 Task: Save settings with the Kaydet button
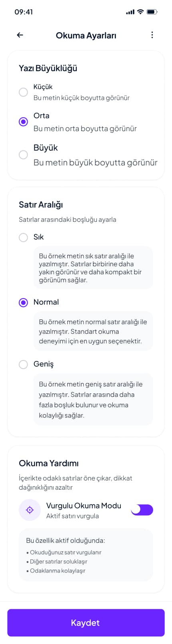point(86,622)
